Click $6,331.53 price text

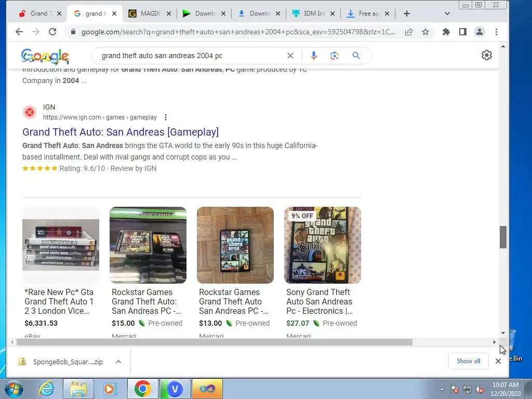pyautogui.click(x=41, y=323)
